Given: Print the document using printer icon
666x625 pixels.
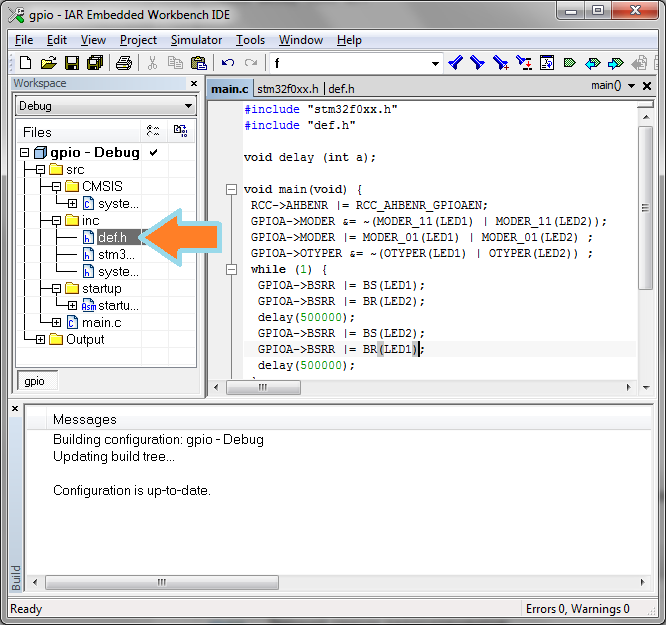Looking at the screenshot, I should (x=124, y=63).
